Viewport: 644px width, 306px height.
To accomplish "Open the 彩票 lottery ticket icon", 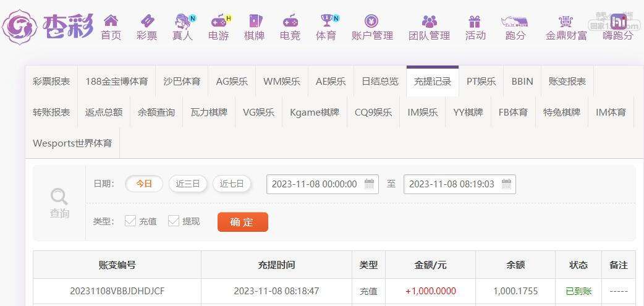I will pos(146,21).
